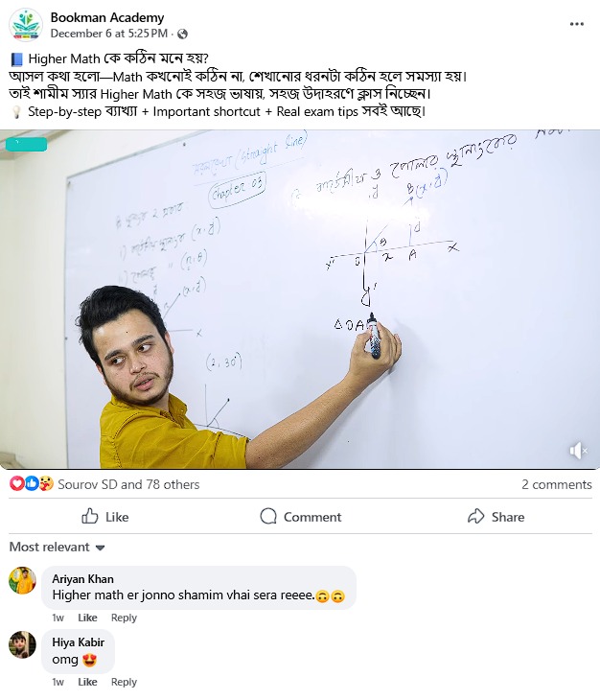Play the Higher Math whiteboard video
This screenshot has height=700, width=600.
(x=300, y=299)
